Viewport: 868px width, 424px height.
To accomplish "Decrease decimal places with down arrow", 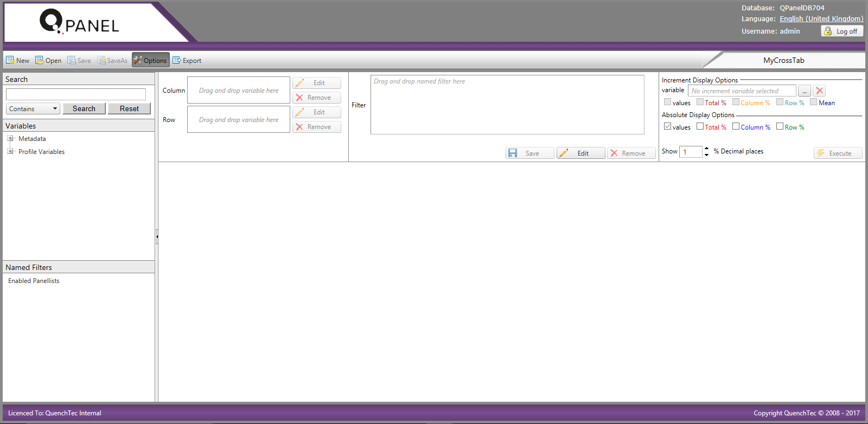I will coord(706,155).
